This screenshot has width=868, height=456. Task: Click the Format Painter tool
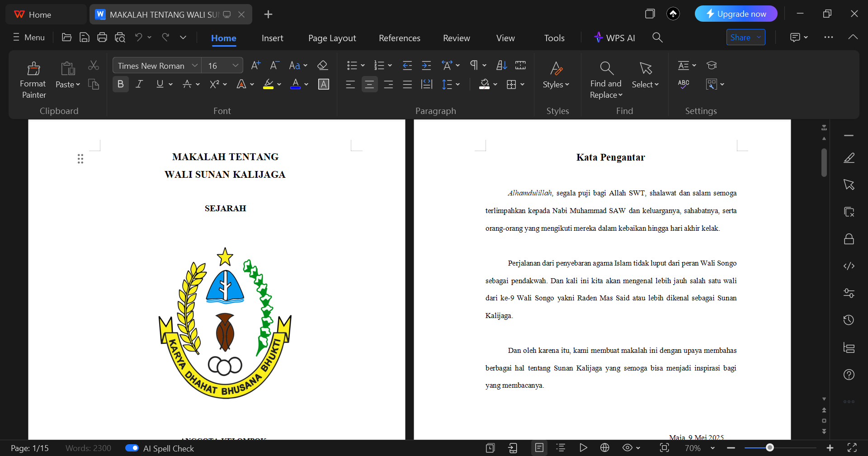[33, 80]
